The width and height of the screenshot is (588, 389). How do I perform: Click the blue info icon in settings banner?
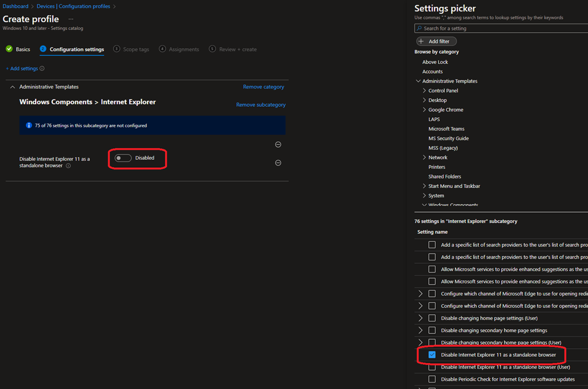(29, 125)
